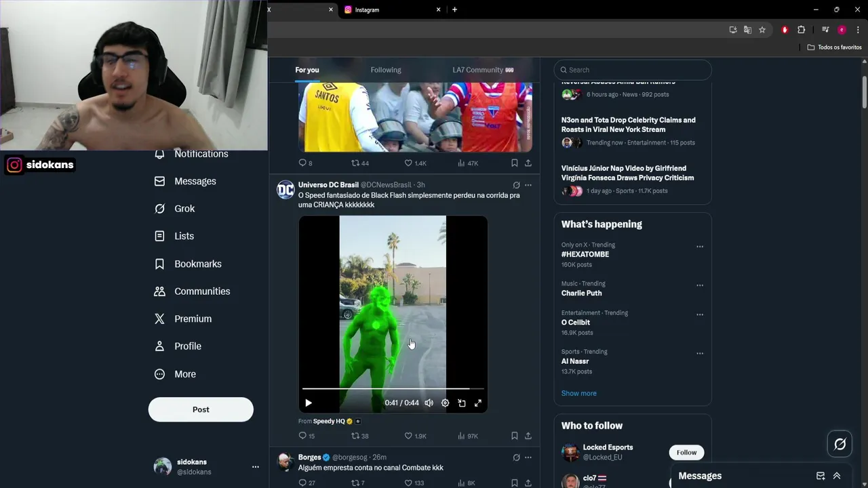868x488 pixels.
Task: Bookmark this page with the star icon
Action: pyautogui.click(x=762, y=30)
